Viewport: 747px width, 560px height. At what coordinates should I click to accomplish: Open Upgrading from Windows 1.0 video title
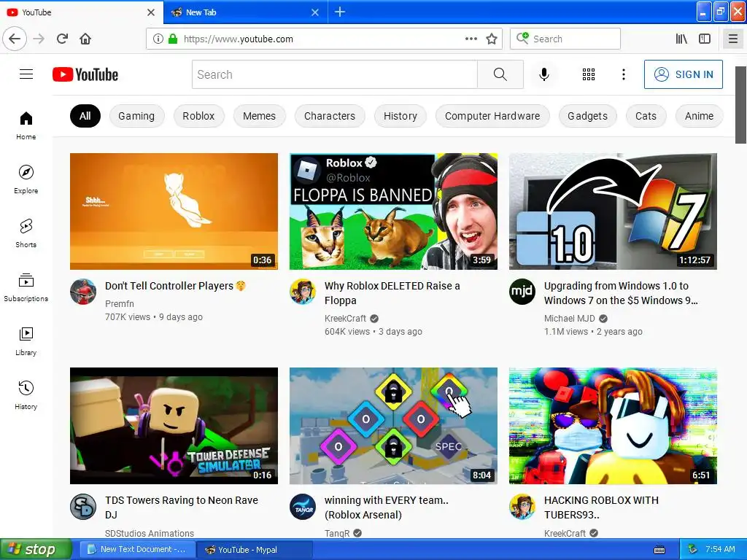click(x=621, y=293)
